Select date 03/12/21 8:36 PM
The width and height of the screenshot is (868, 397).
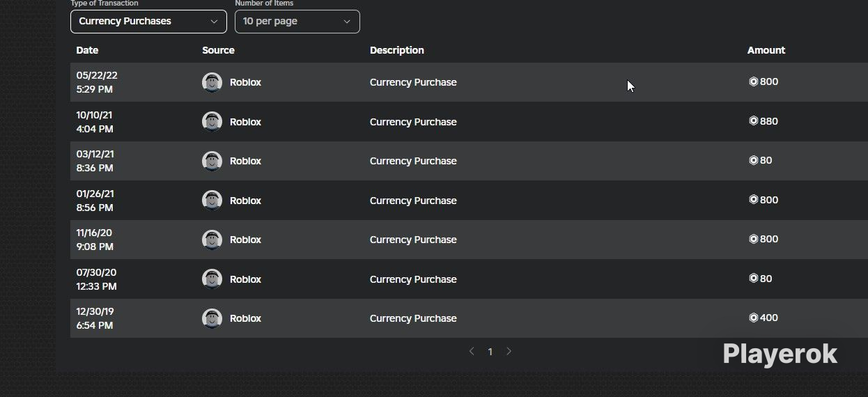tap(95, 161)
